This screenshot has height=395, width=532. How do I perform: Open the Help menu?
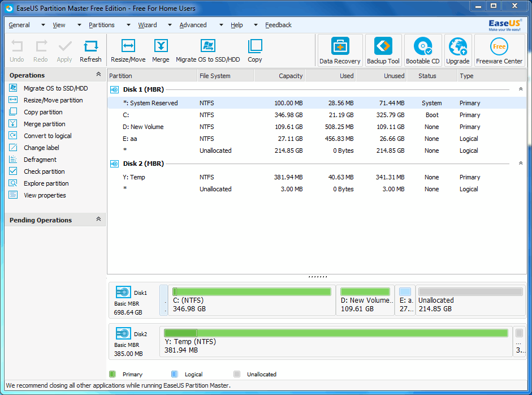pyautogui.click(x=237, y=25)
